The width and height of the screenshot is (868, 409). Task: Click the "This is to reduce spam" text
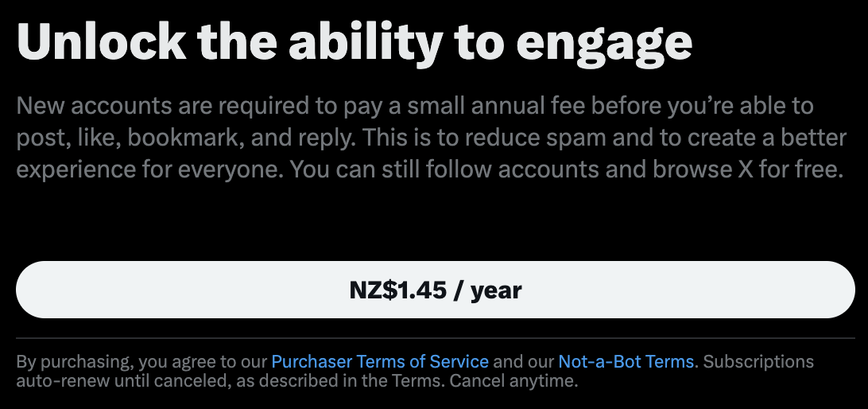point(455,138)
